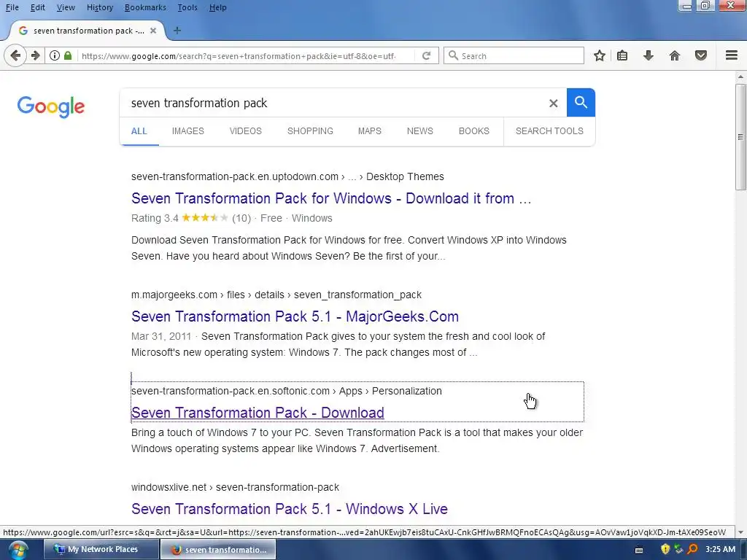Open the MajorGeeks.Com result link
The image size is (747, 560).
click(295, 316)
